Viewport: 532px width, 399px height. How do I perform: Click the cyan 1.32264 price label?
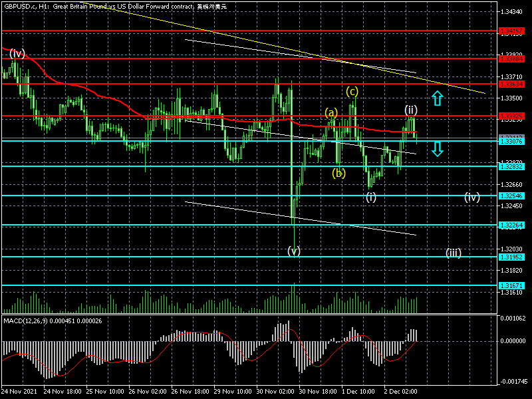point(511,225)
